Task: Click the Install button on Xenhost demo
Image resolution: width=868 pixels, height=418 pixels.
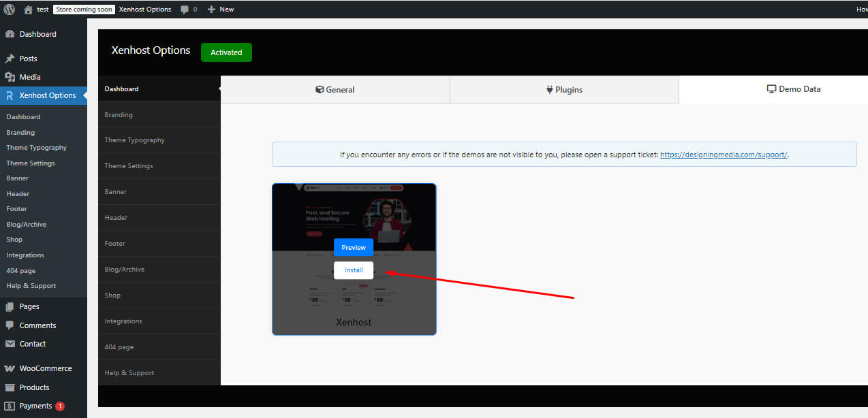Action: (354, 270)
